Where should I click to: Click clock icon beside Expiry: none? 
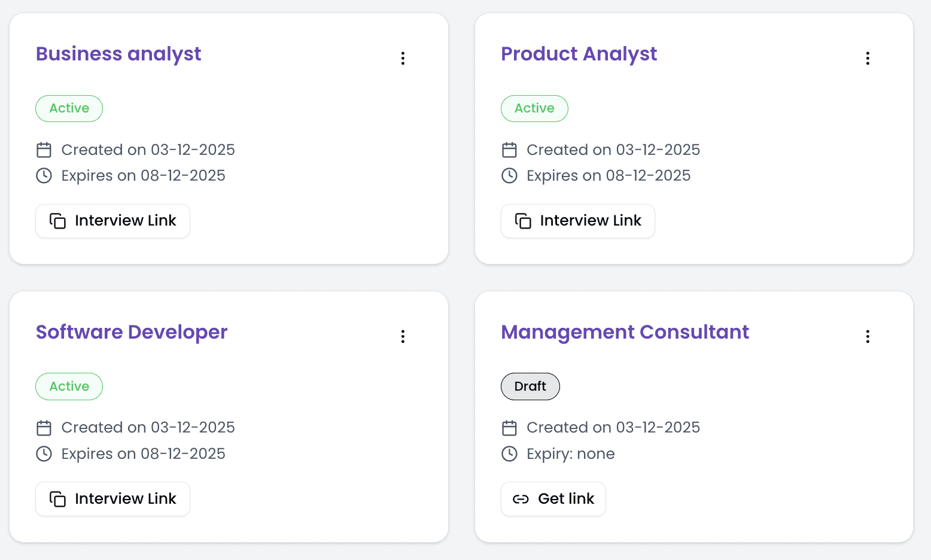coord(509,454)
